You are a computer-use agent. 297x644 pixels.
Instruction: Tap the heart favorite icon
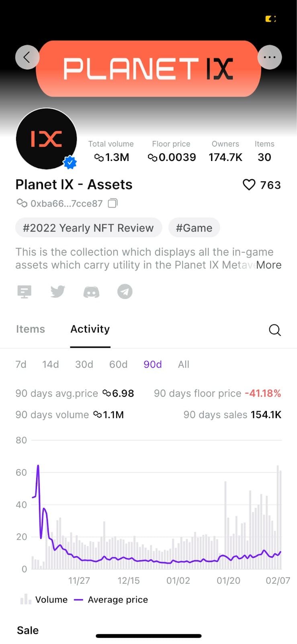(x=249, y=185)
